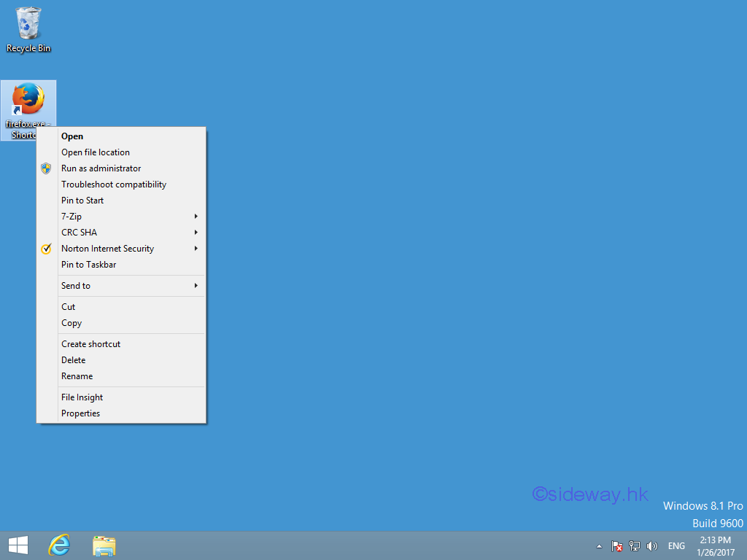Choose Run as administrator
This screenshot has height=560, width=747.
[x=101, y=168]
